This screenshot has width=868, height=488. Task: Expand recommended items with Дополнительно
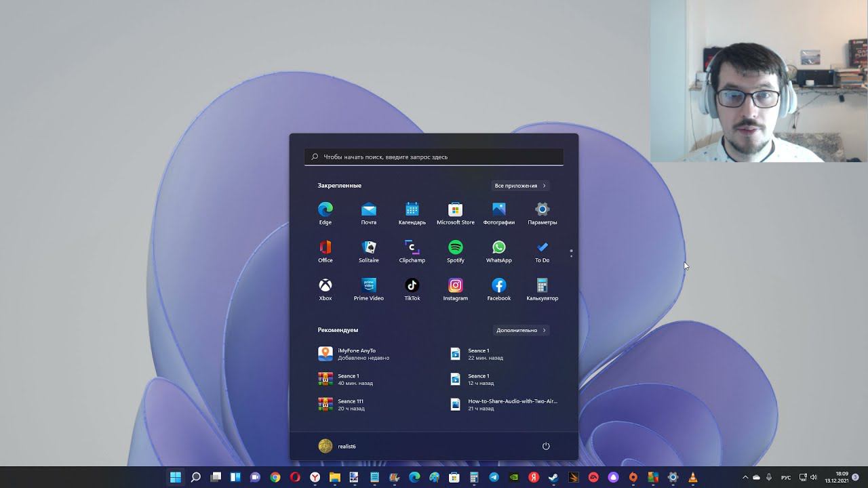click(x=521, y=330)
